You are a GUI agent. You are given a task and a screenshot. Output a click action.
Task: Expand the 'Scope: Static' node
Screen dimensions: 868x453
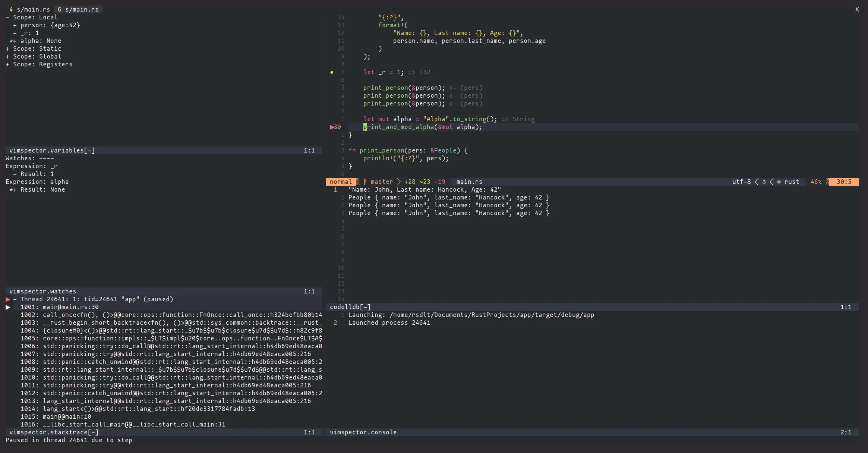tap(7, 48)
